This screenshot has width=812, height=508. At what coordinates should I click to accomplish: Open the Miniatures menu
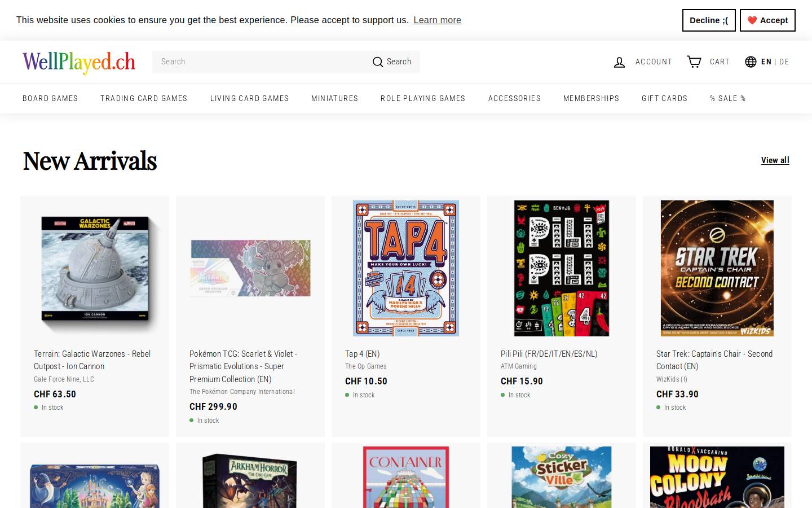[x=334, y=98]
